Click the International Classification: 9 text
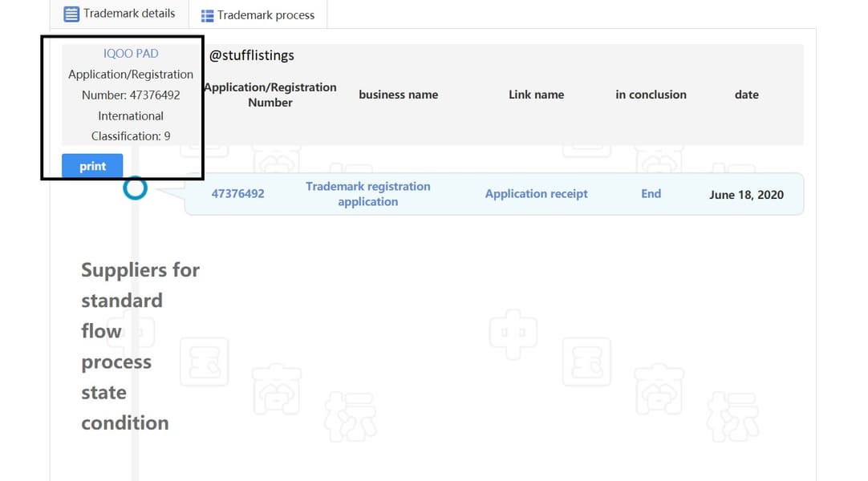The height and width of the screenshot is (481, 868). (x=131, y=126)
